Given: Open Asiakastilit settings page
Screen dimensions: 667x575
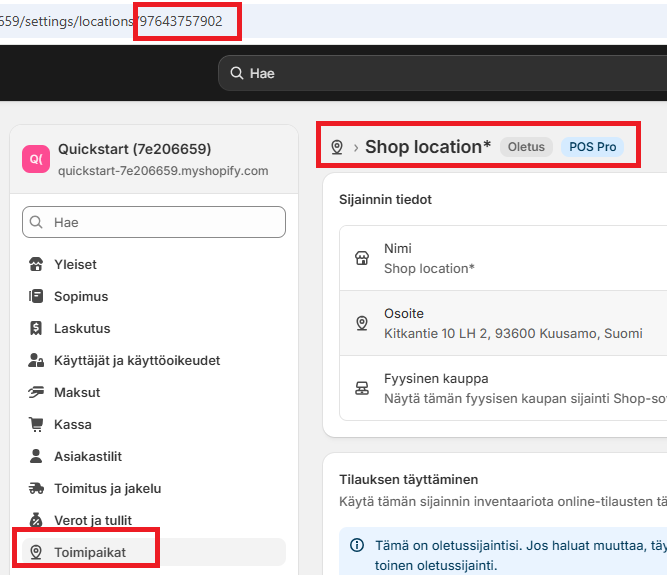Looking at the screenshot, I should (x=88, y=457).
